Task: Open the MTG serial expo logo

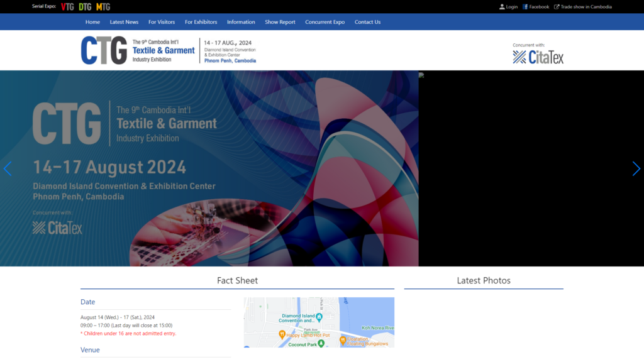Action: (x=103, y=6)
